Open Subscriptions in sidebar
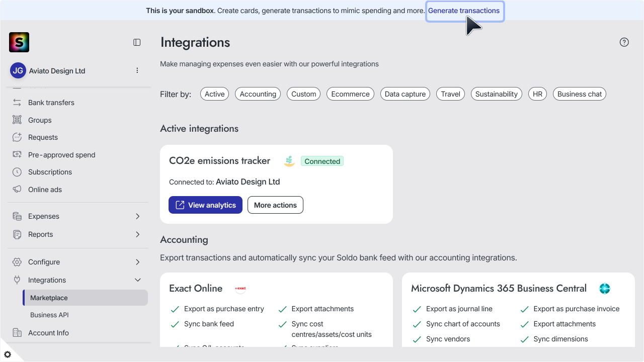 (50, 172)
